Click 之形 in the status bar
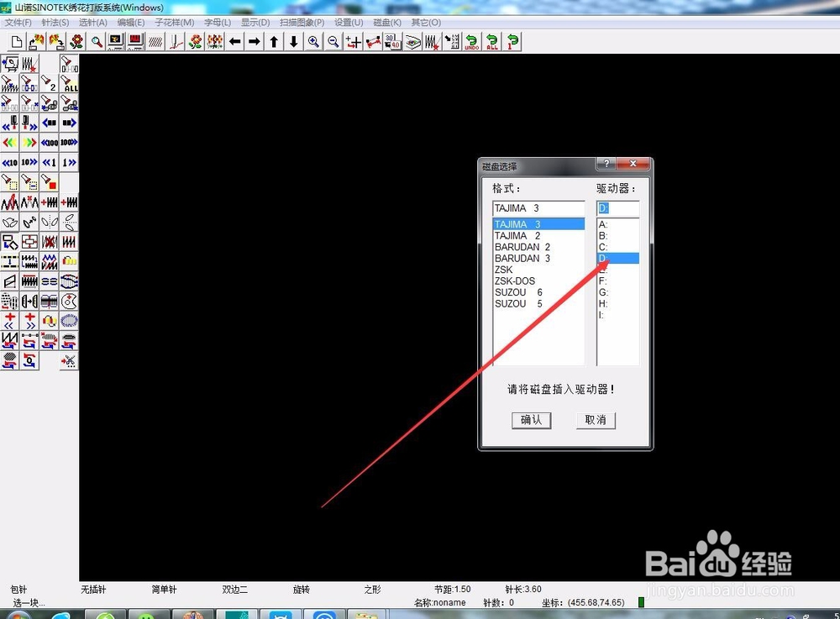The image size is (840, 619). tap(372, 590)
